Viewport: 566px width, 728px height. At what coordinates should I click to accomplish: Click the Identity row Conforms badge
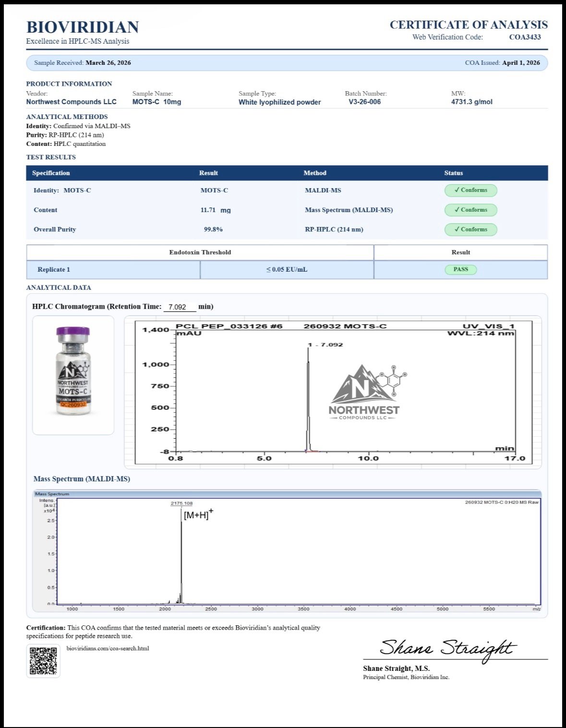470,191
